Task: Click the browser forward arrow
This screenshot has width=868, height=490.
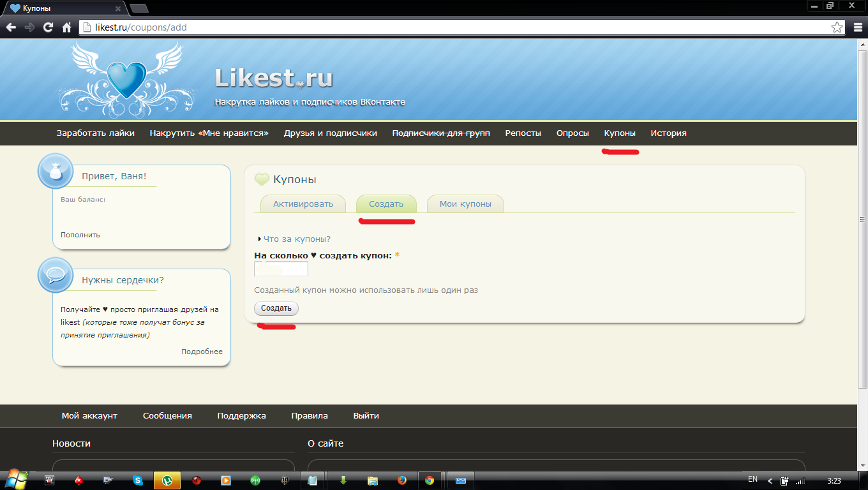Action: pos(29,27)
